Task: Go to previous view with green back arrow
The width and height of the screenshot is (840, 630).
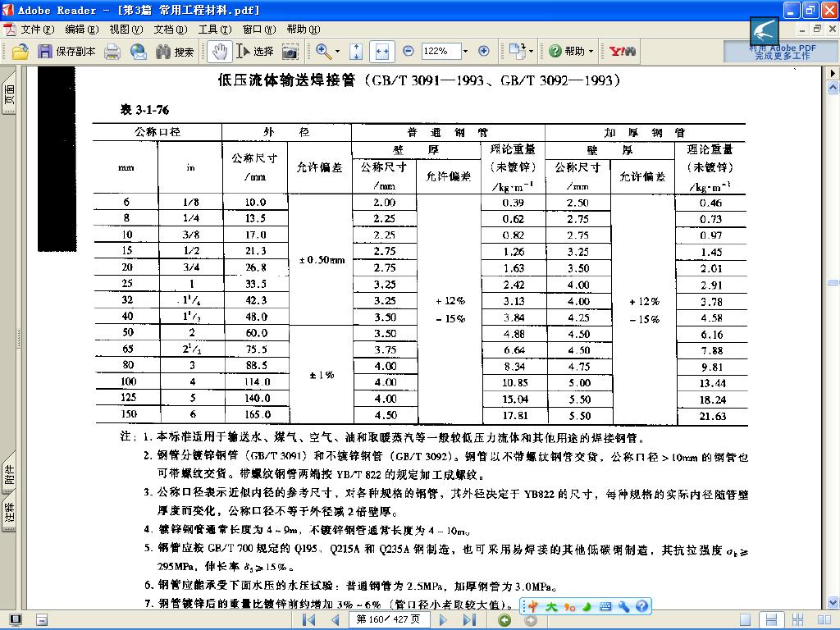Action: [504, 620]
